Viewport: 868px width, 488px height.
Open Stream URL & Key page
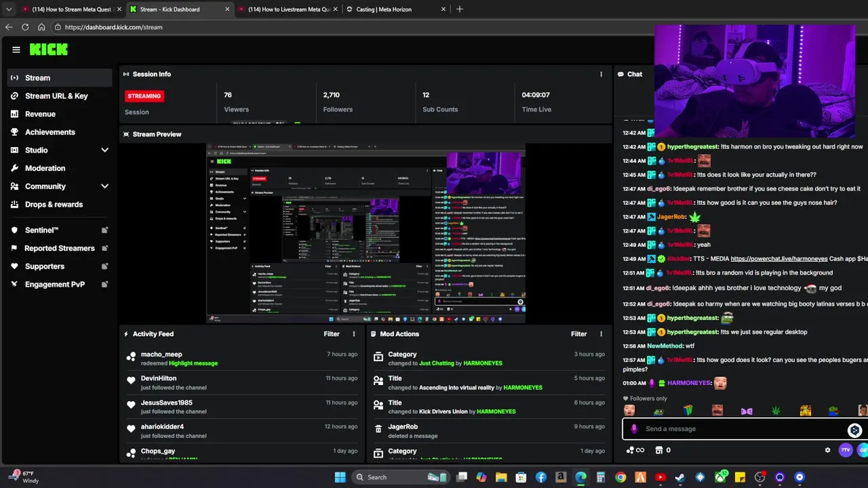(x=56, y=96)
